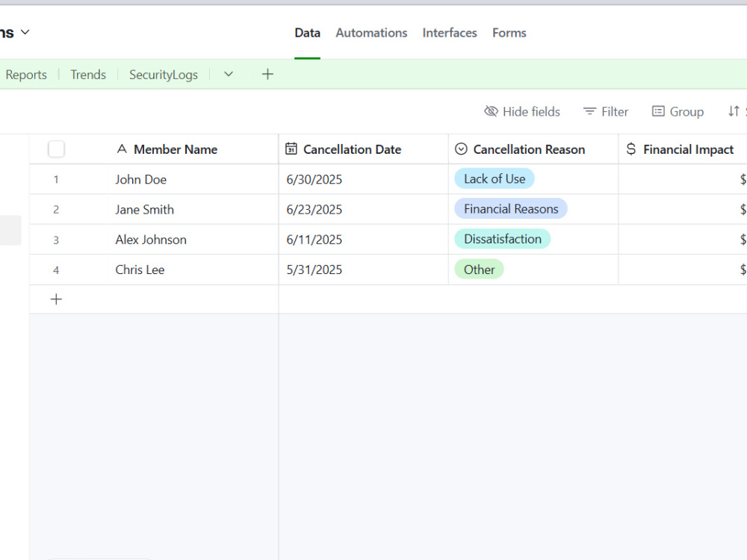Click the Cancellation Reason column header
The height and width of the screenshot is (560, 747).
click(533, 149)
